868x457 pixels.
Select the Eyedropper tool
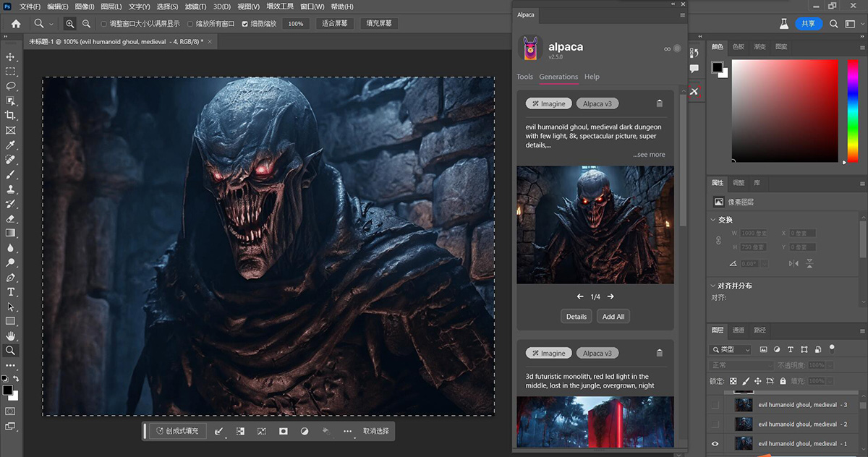pos(10,144)
